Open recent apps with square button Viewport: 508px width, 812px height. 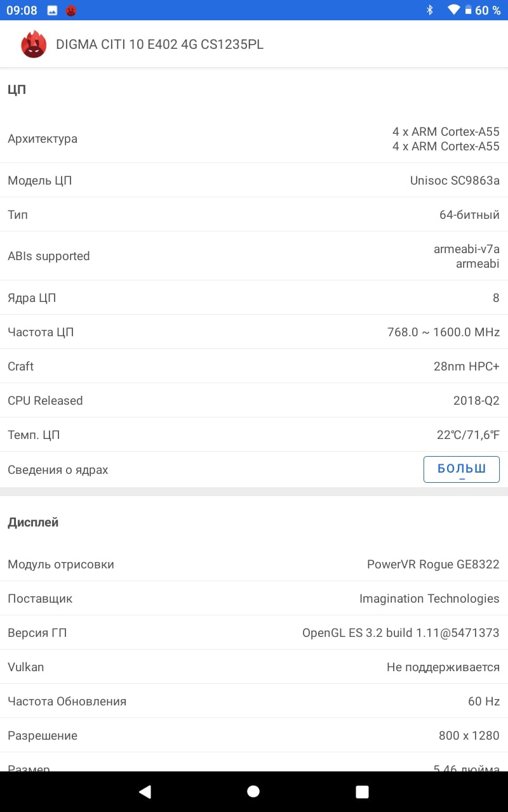point(362,791)
